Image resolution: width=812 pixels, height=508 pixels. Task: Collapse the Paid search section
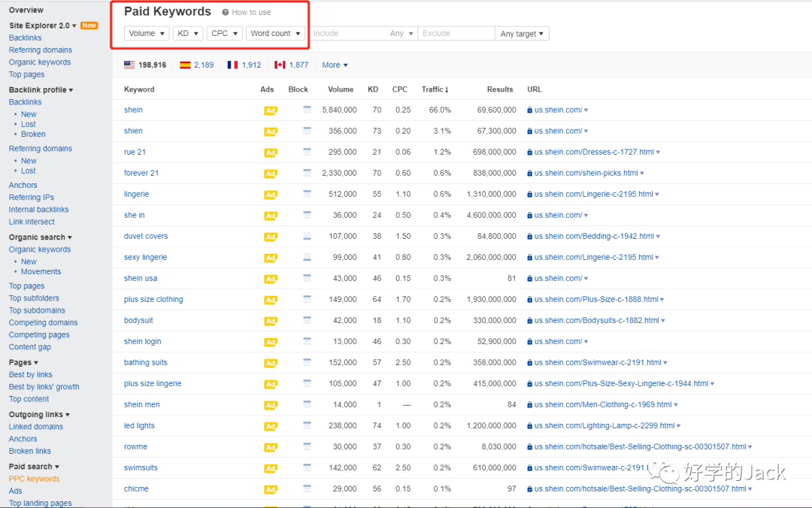click(x=34, y=467)
